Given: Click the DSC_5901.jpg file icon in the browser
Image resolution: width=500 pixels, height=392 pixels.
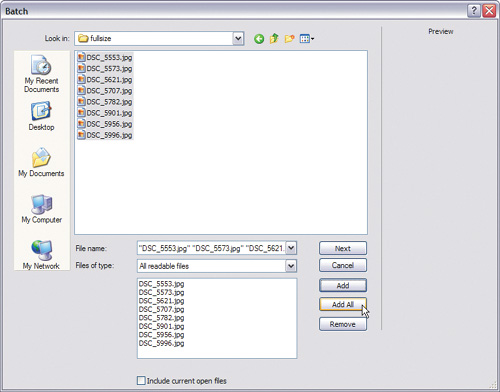Looking at the screenshot, I should pyautogui.click(x=81, y=113).
